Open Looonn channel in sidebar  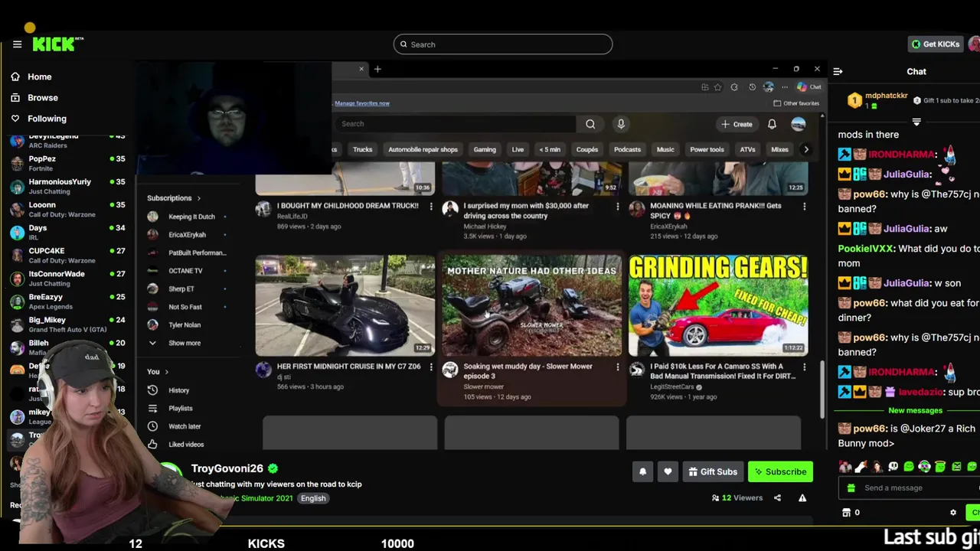(x=67, y=209)
